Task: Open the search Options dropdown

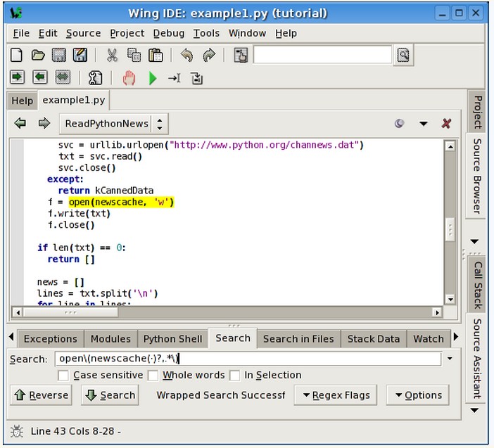Action: (x=418, y=395)
